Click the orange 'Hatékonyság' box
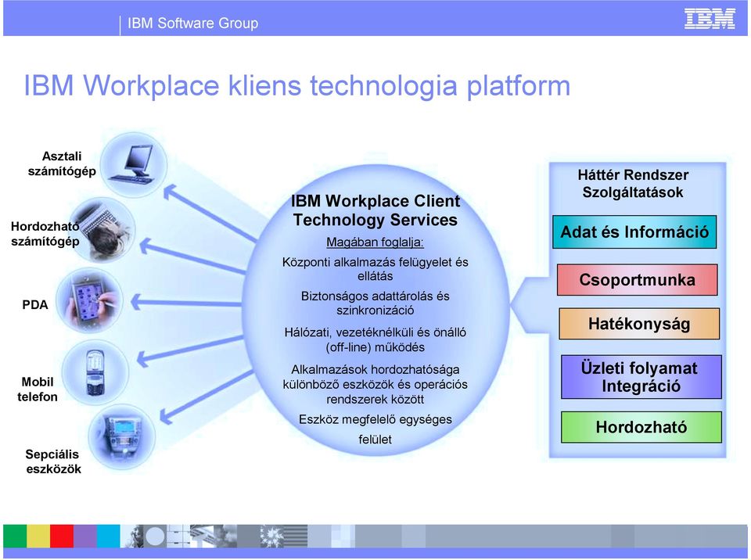The image size is (751, 560). 639,324
